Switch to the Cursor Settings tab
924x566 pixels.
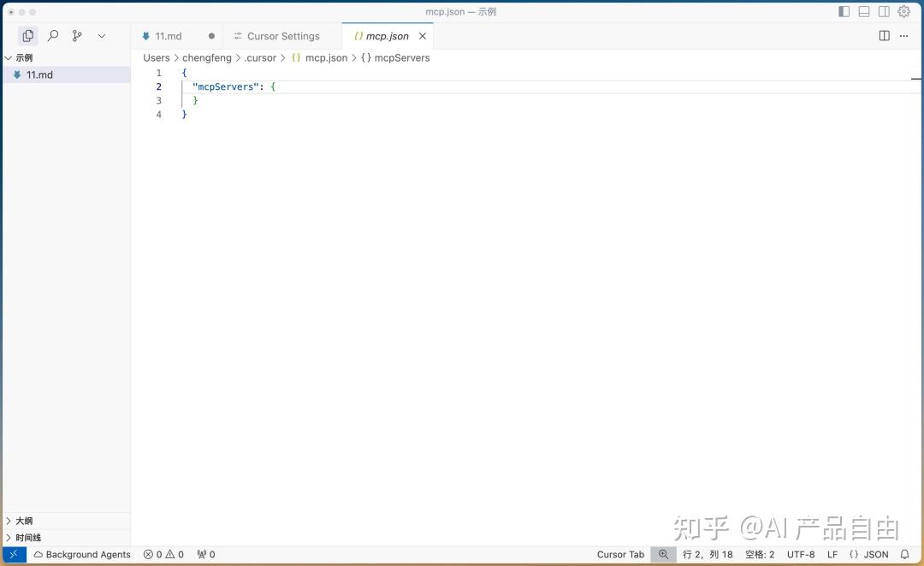[283, 36]
